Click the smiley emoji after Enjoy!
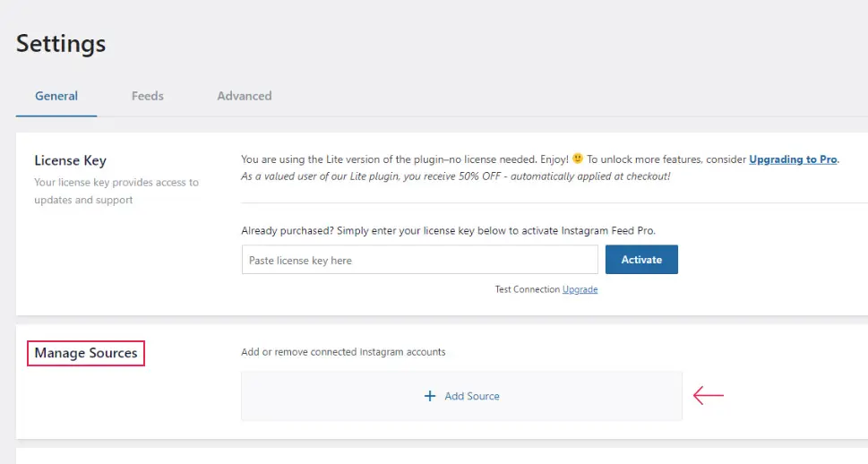The width and height of the screenshot is (868, 464). tap(578, 159)
